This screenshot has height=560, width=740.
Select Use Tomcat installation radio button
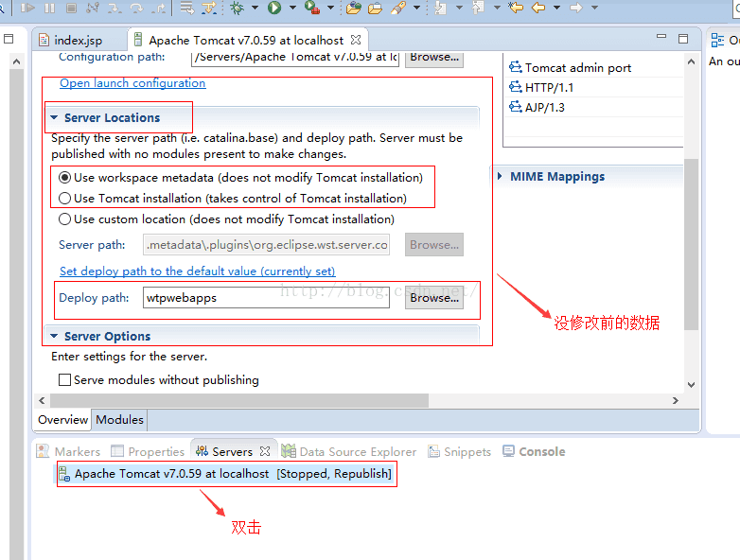64,198
